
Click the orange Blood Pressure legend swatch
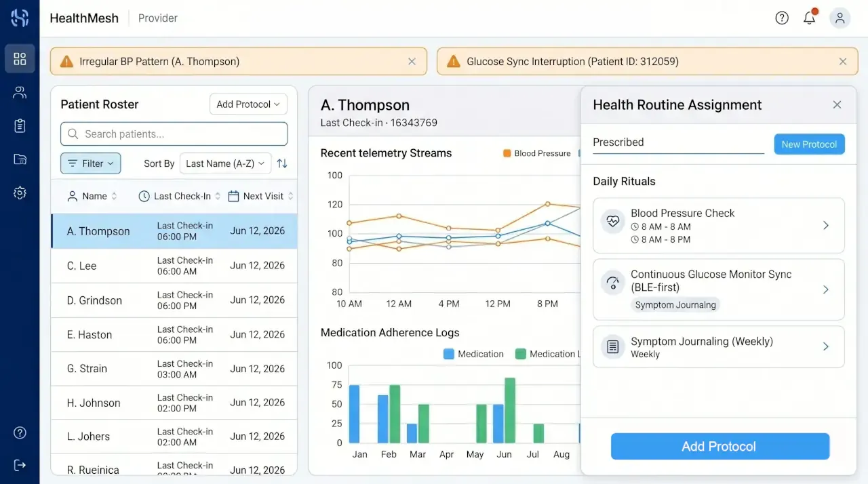(507, 153)
